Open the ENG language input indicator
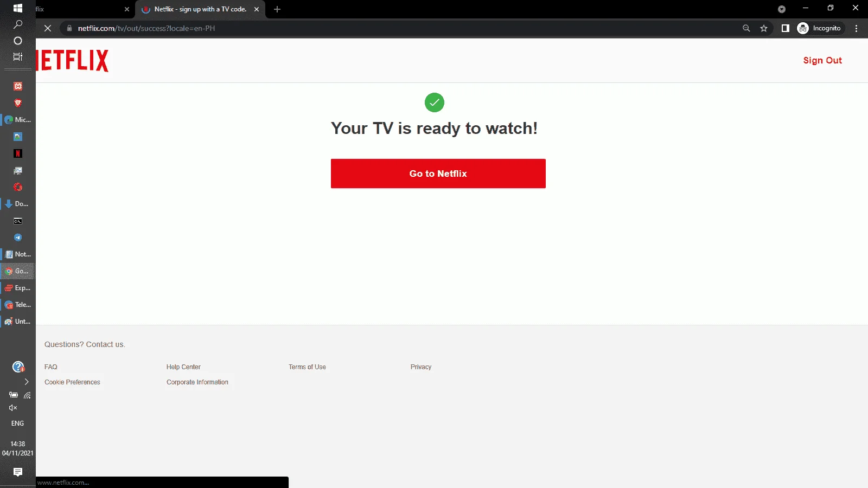Screen dimensions: 868x488 click(x=17, y=423)
